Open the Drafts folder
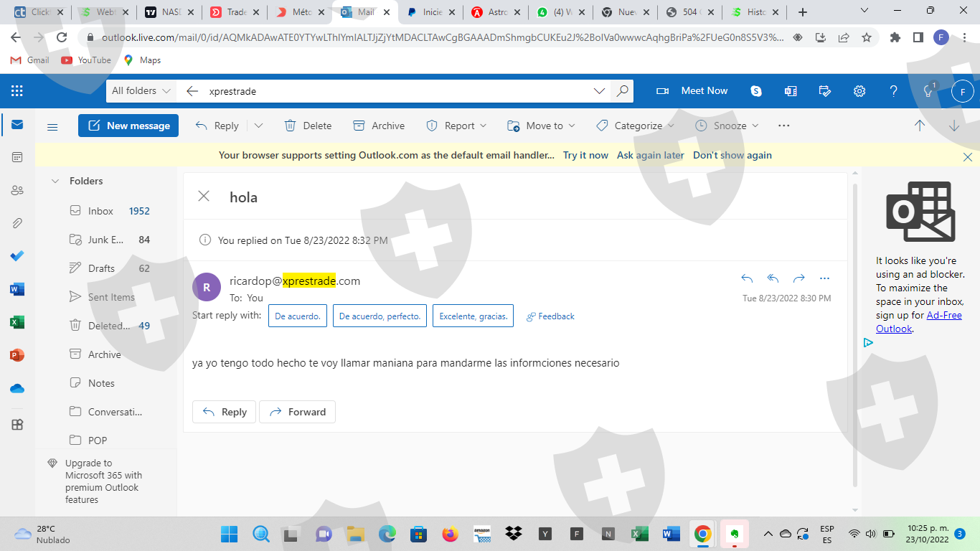The height and width of the screenshot is (551, 980). click(x=101, y=268)
